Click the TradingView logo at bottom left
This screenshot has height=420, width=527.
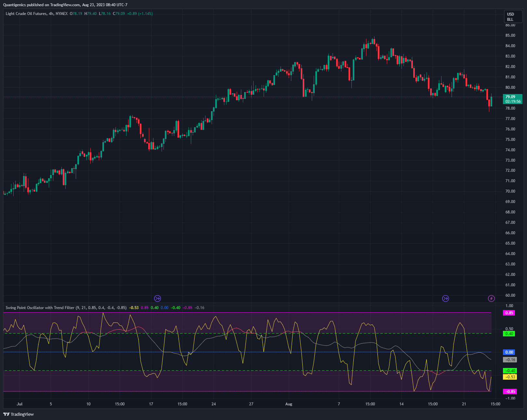(x=19, y=414)
